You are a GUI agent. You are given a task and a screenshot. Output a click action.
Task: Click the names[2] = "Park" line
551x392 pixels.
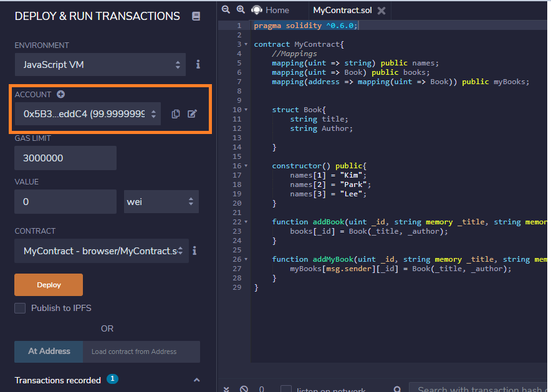(x=330, y=184)
